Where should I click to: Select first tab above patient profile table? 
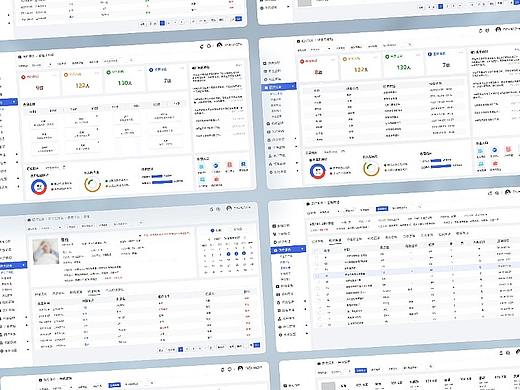40,294
